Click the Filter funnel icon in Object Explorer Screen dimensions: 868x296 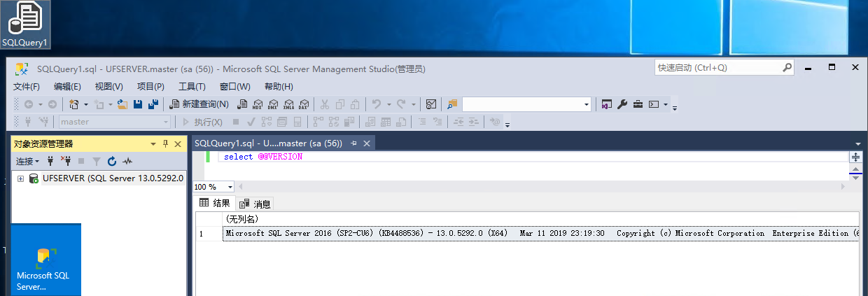(97, 161)
